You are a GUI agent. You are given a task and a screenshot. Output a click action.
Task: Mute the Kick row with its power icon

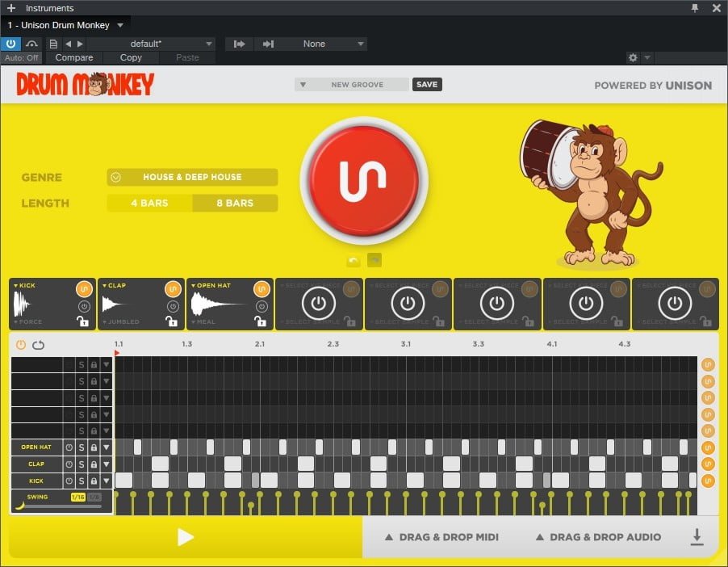pos(69,481)
